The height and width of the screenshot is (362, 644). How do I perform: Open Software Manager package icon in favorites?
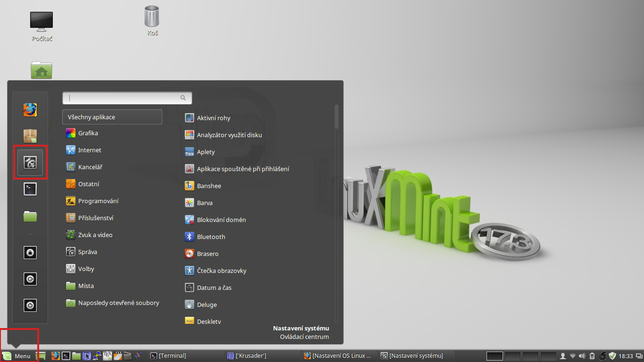coord(30,136)
